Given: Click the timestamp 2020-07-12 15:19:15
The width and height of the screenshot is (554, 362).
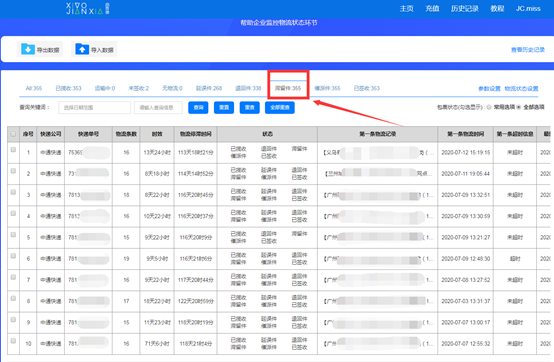Looking at the screenshot, I should [x=466, y=153].
